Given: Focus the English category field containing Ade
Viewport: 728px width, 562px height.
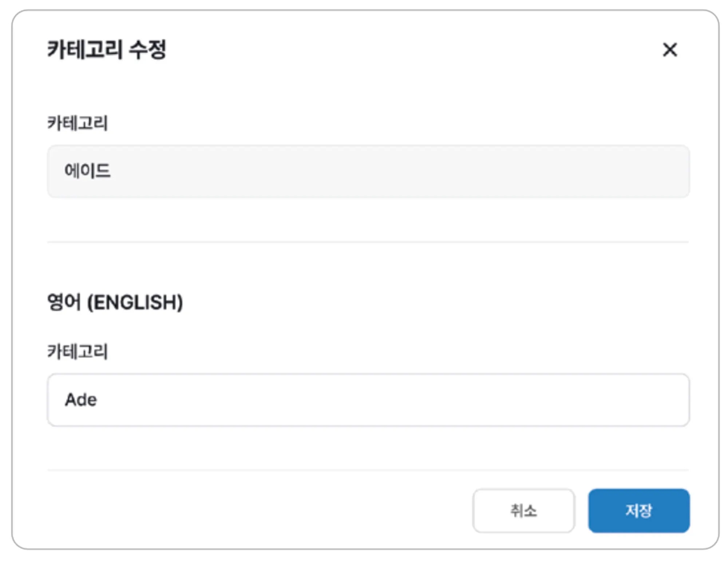Looking at the screenshot, I should tap(368, 400).
